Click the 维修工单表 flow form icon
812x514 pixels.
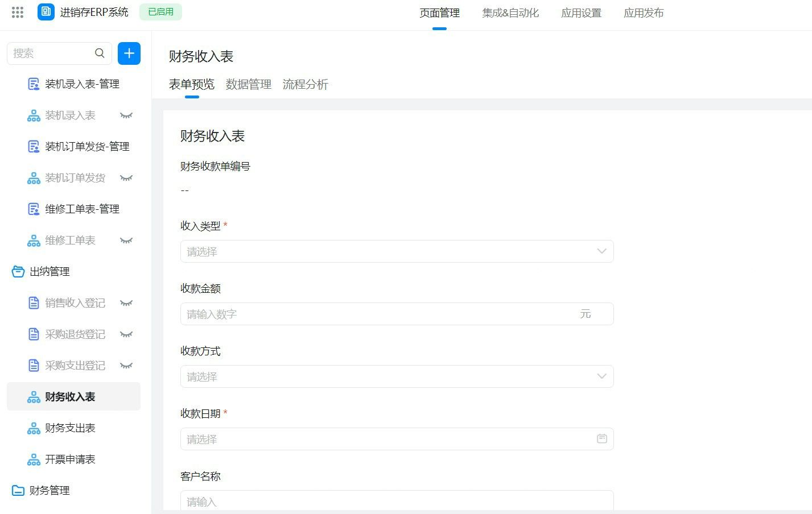pos(34,241)
